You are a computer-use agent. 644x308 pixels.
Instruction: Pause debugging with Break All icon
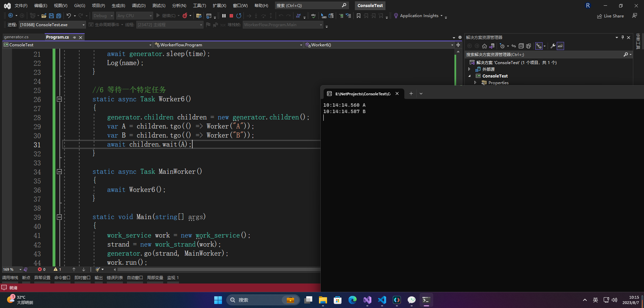pos(224,16)
